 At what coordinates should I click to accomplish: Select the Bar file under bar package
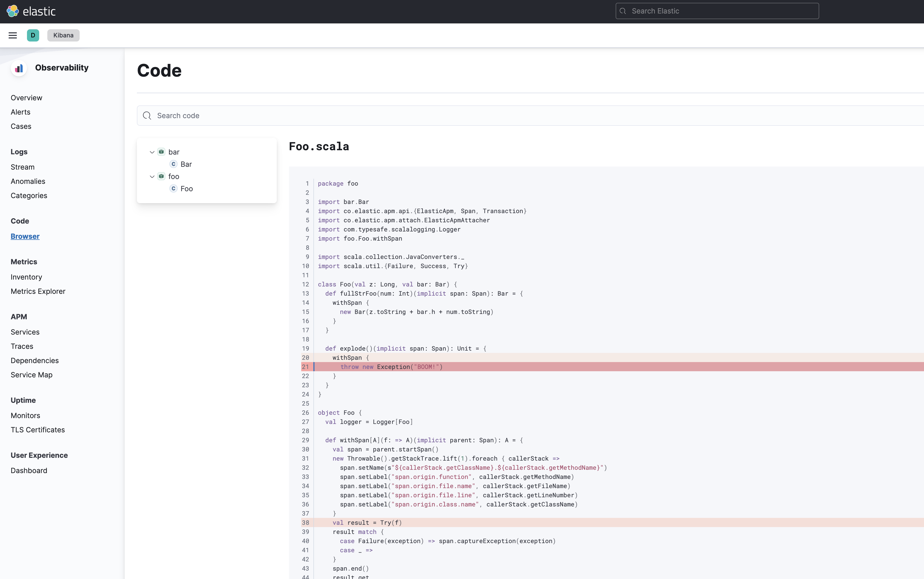click(186, 164)
